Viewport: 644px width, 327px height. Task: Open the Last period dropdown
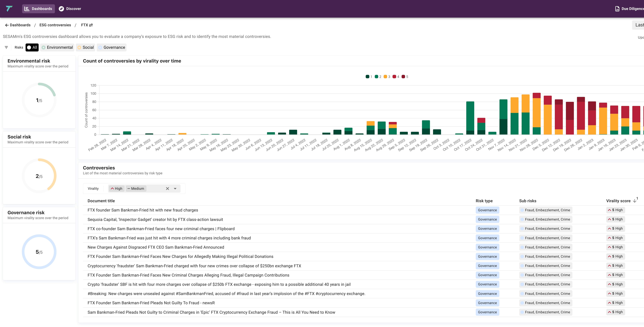(x=639, y=25)
